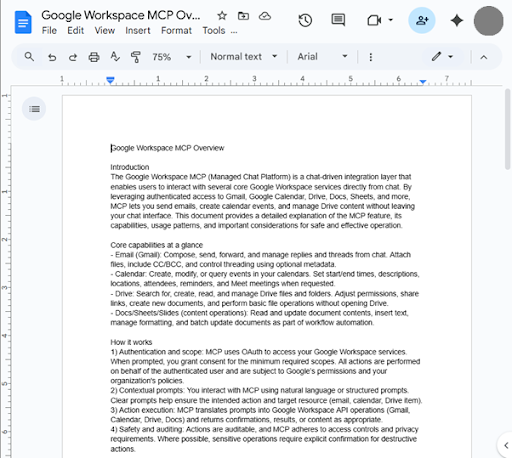Open editing mode pencil dropdown
This screenshot has height=458, width=512.
(443, 57)
